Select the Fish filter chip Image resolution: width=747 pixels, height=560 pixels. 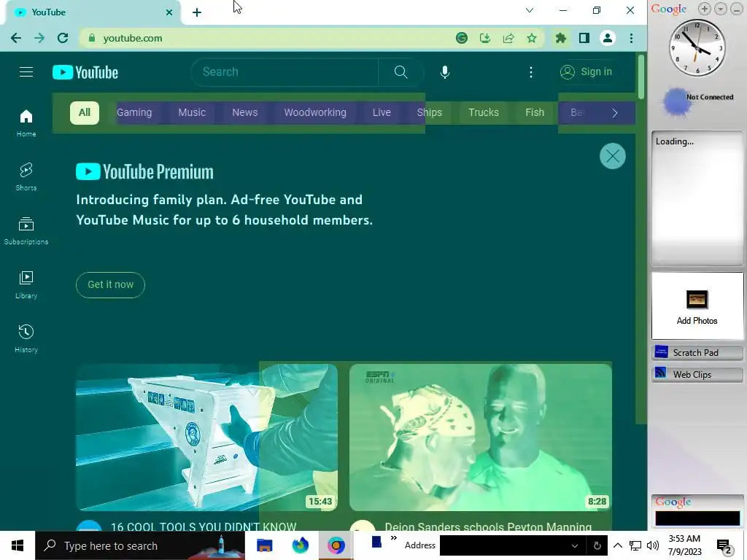click(535, 113)
